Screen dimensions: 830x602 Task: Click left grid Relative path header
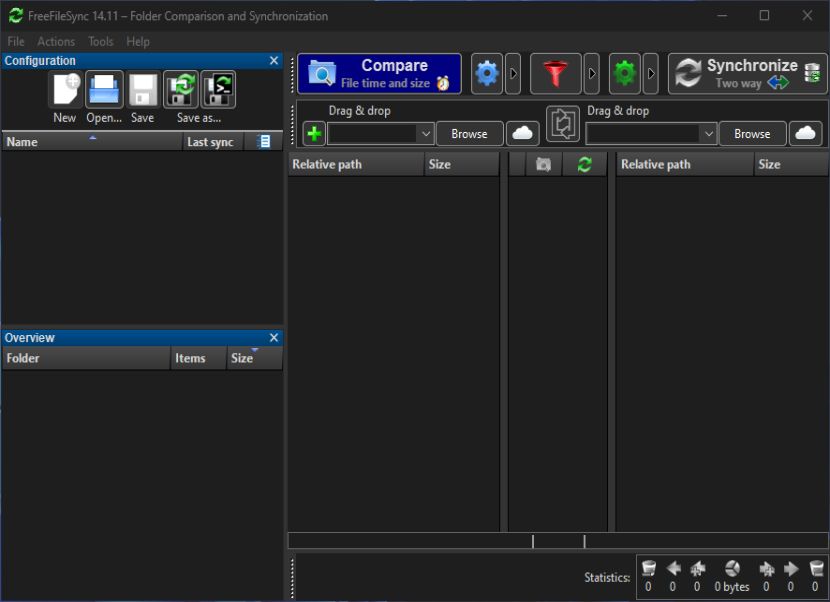click(x=356, y=165)
